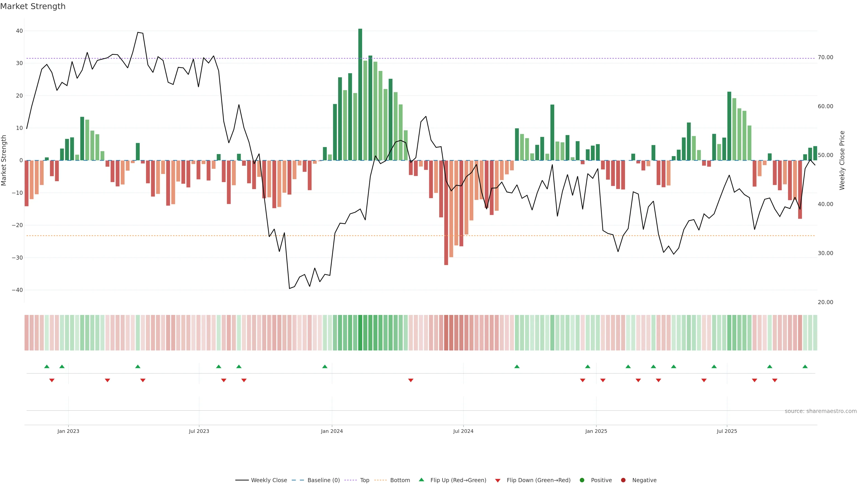Viewport: 868px width, 488px height.
Task: Click the source: sharemaestro.com text
Action: coord(821,411)
